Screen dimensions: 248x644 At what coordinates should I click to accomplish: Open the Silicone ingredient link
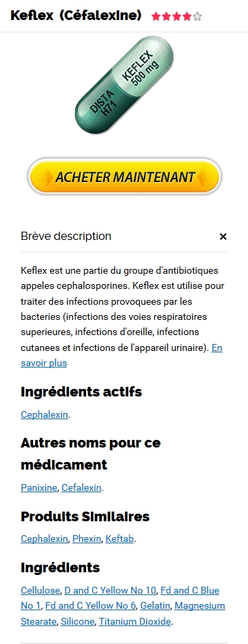[78, 621]
